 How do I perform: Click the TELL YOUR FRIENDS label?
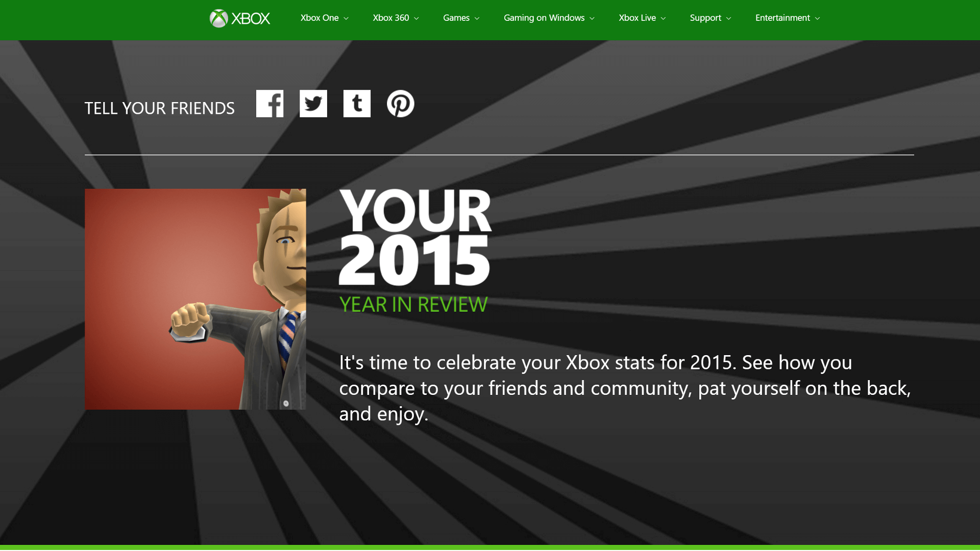coord(159,108)
